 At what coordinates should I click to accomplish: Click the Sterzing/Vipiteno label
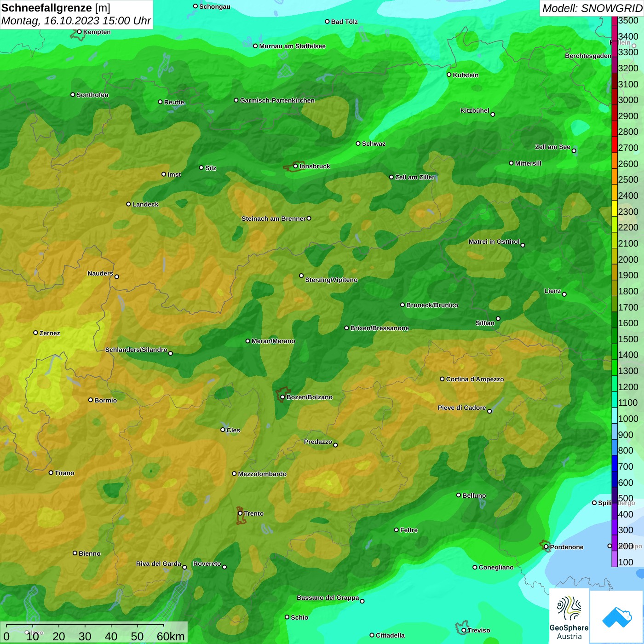(331, 280)
